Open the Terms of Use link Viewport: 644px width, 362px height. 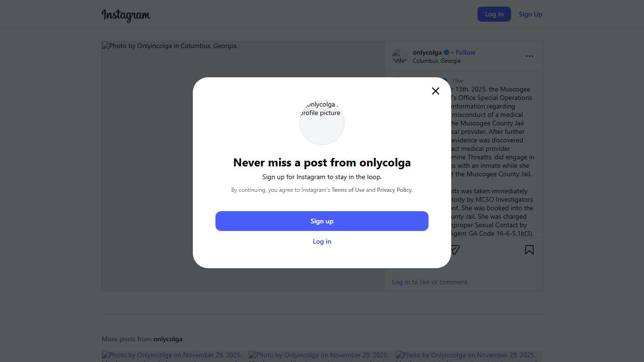[x=348, y=190]
